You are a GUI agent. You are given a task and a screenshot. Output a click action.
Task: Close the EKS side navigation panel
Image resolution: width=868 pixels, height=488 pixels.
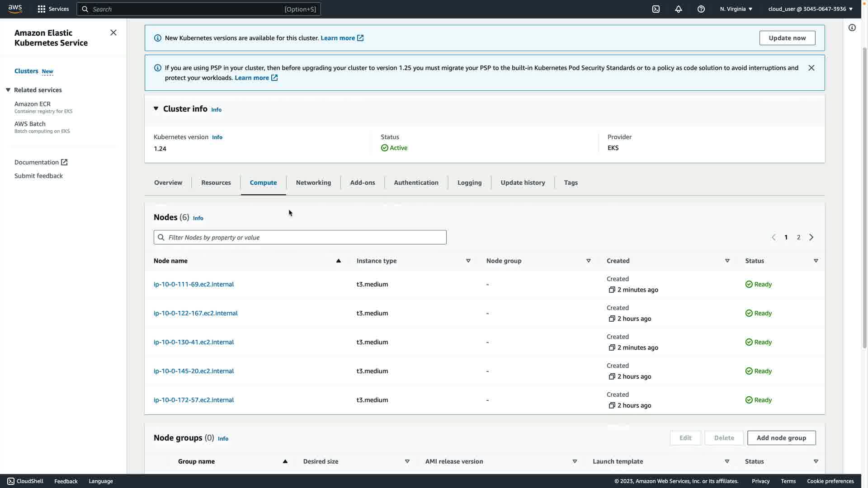coord(113,33)
